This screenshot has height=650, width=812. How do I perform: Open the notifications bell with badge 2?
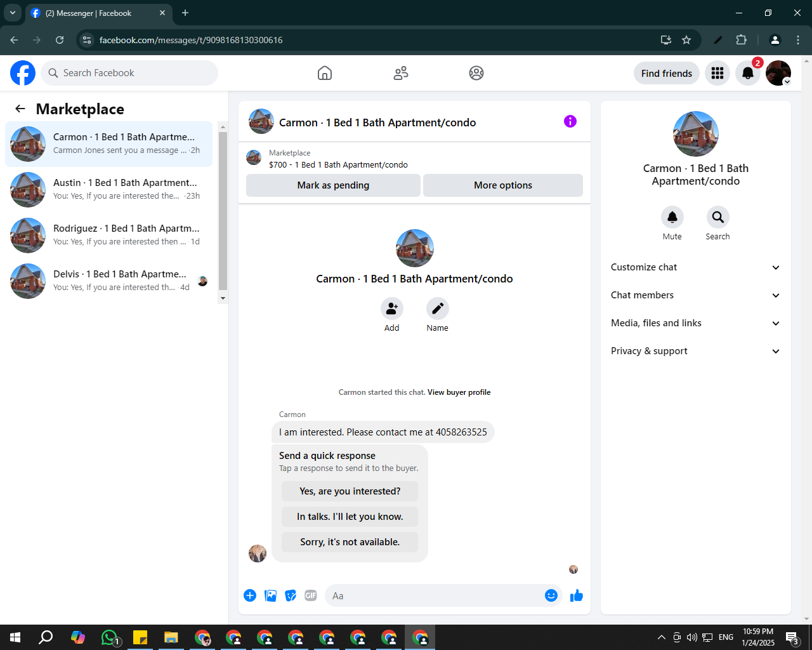748,73
